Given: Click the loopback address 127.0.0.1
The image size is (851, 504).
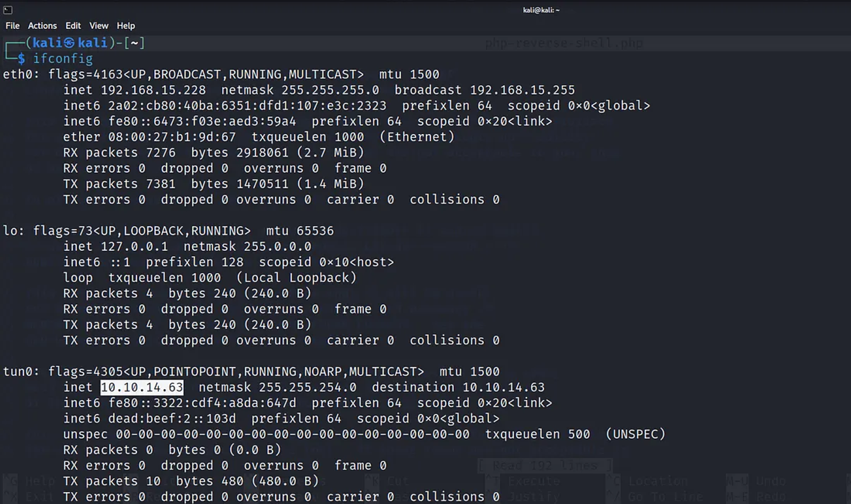Looking at the screenshot, I should 134,246.
